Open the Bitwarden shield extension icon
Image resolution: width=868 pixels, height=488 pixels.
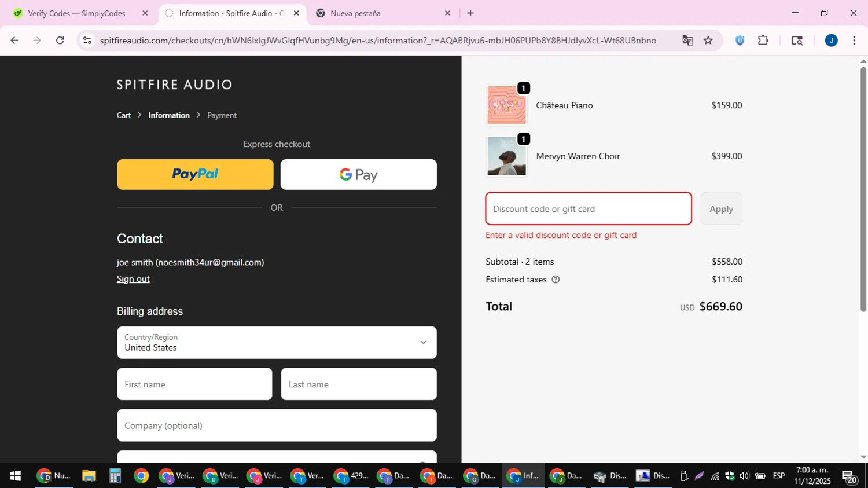coord(740,41)
